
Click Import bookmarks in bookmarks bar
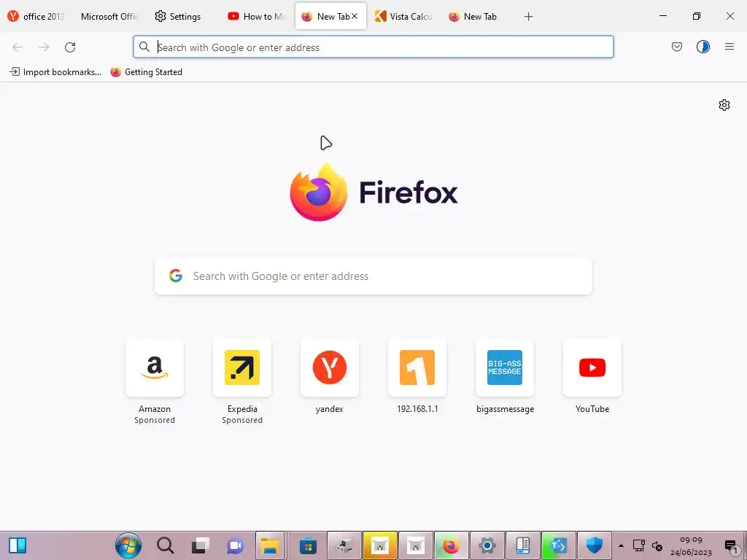[x=55, y=72]
